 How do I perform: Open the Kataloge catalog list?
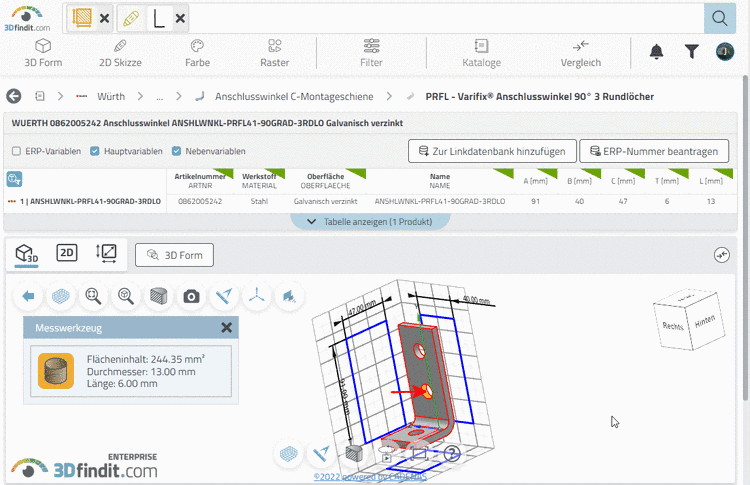click(x=481, y=53)
